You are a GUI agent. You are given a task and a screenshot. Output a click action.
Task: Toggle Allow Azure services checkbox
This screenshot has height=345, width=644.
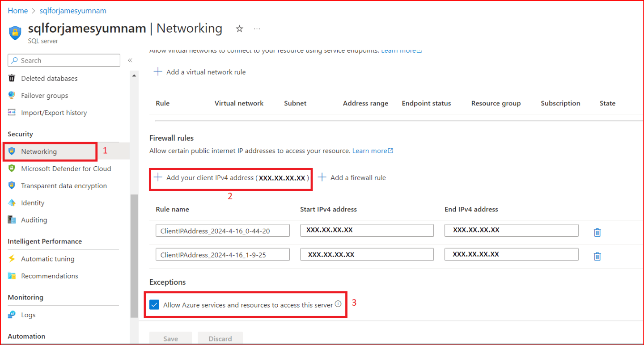coord(154,305)
